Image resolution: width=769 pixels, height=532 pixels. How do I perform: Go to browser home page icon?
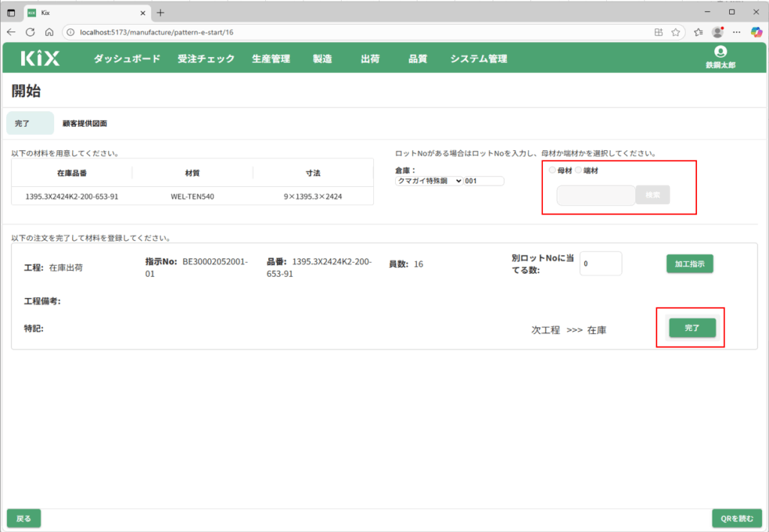(x=49, y=32)
